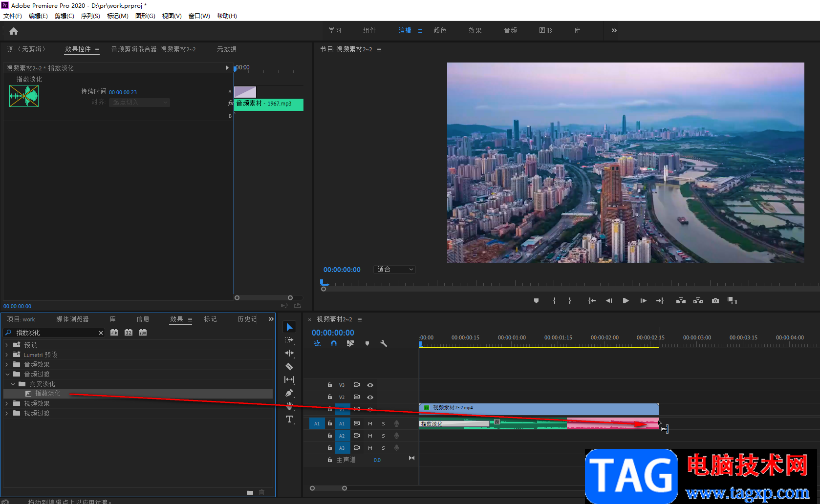820x504 pixels.
Task: Solo track A3
Action: click(383, 448)
